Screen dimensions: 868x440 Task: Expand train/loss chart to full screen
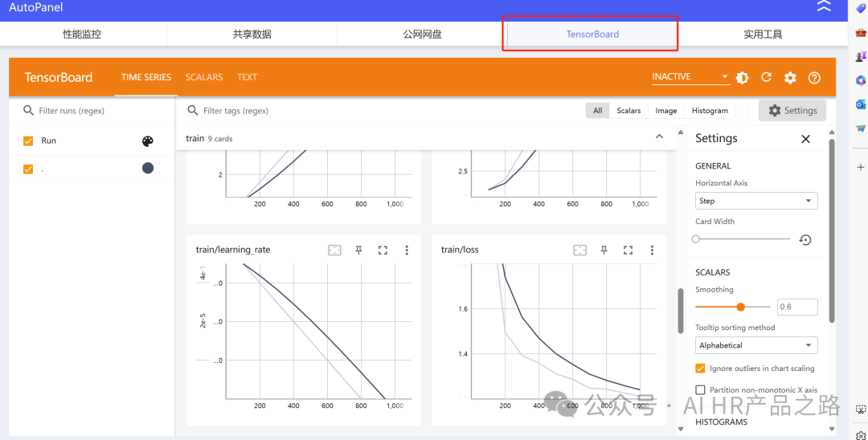[628, 251]
